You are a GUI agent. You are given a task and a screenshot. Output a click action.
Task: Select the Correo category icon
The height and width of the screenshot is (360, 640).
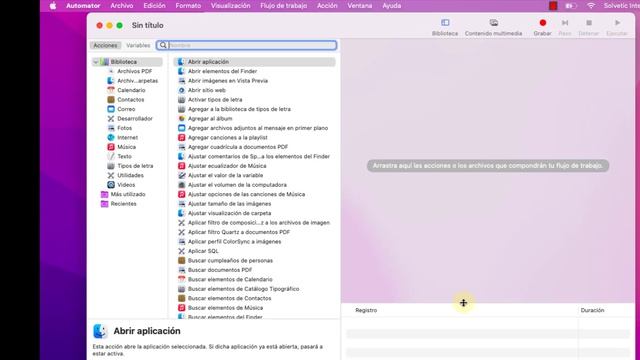(x=111, y=109)
